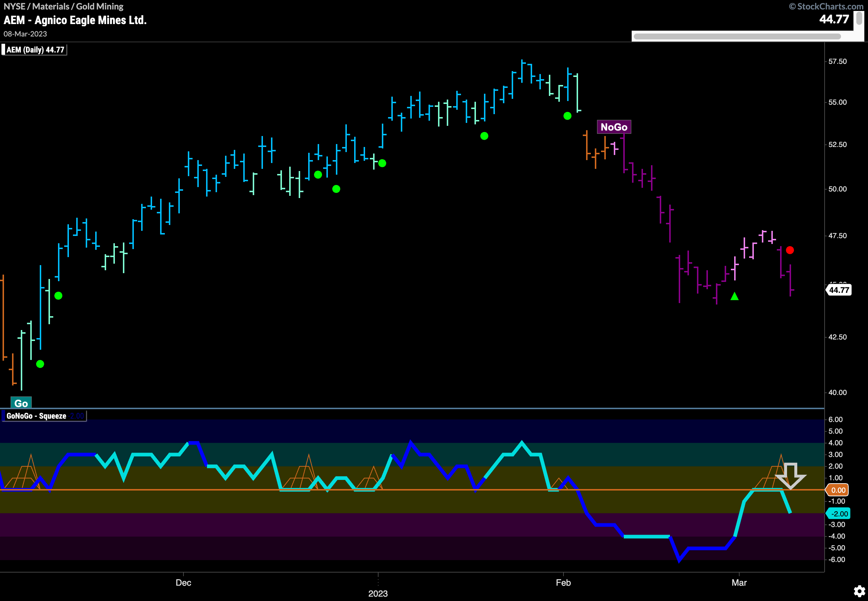This screenshot has width=868, height=601.
Task: Click the vertical scrollbar handle at top right
Action: (x=859, y=18)
